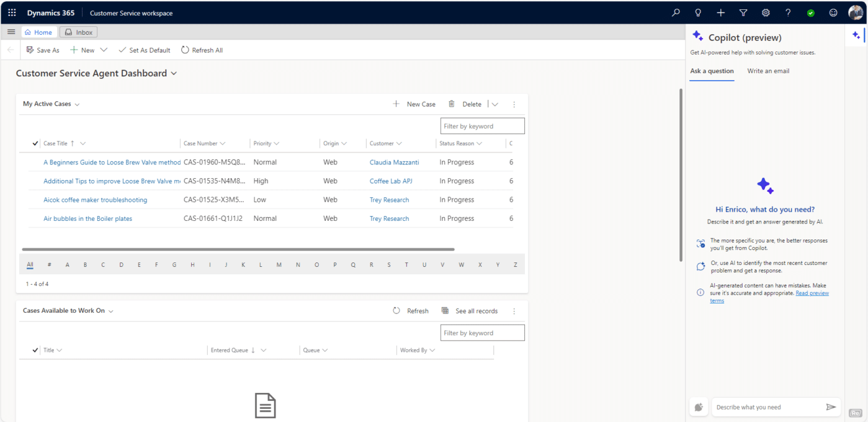Click the send arrow in Copilot
The height and width of the screenshot is (422, 868).
(x=831, y=407)
